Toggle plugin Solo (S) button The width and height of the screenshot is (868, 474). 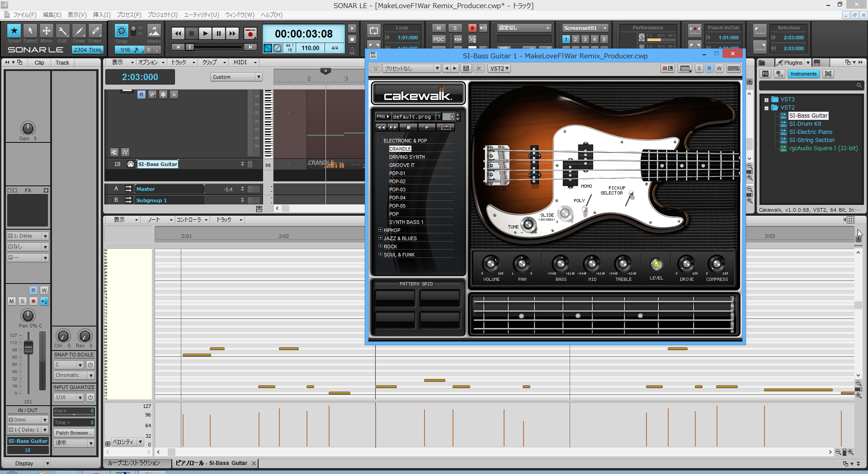pos(699,68)
